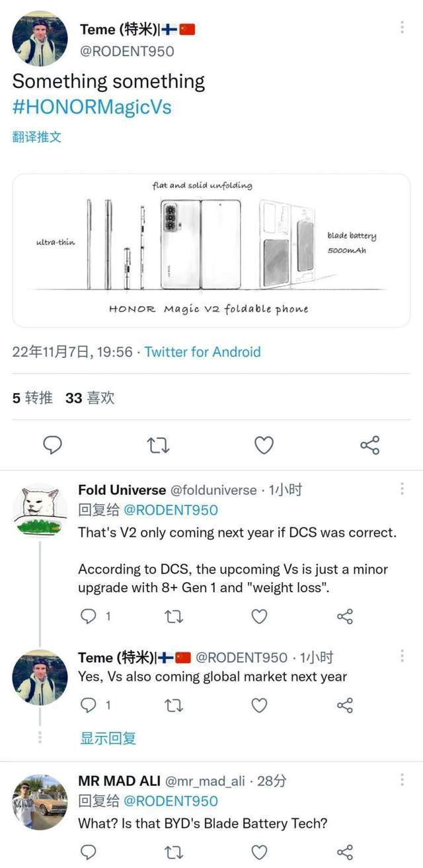Share Fold Universe's reply

345,617
